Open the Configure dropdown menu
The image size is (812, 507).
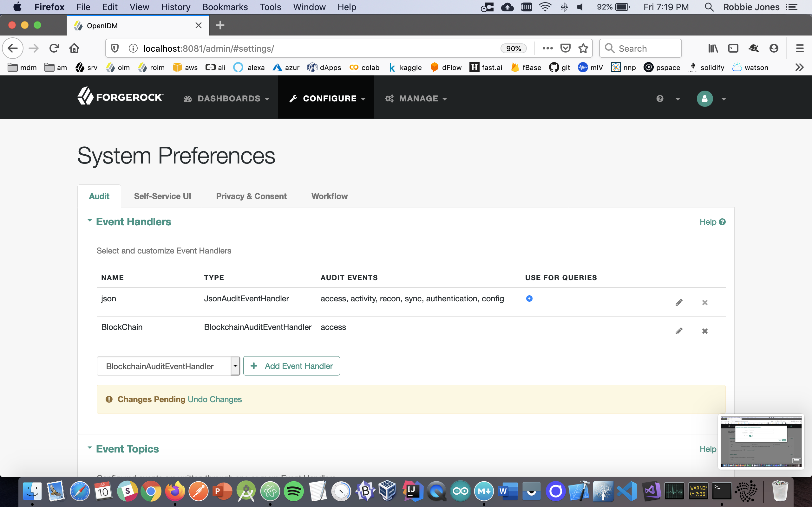327,99
